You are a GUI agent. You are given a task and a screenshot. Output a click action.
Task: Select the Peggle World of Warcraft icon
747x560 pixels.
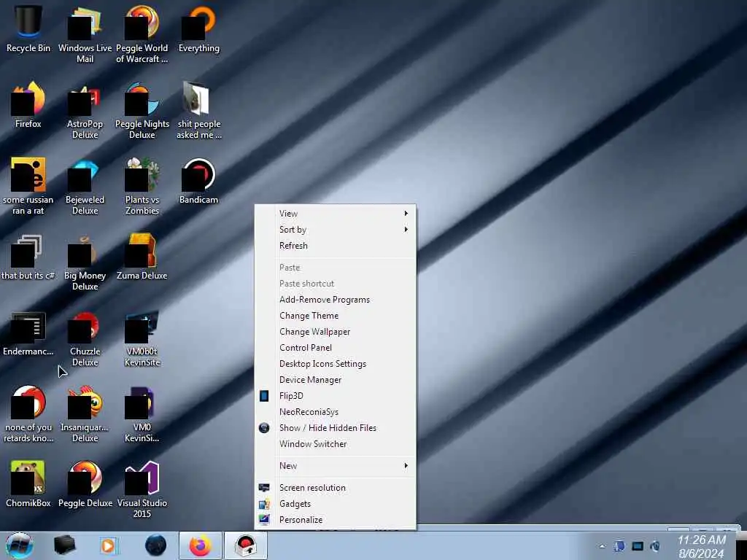pyautogui.click(x=142, y=34)
